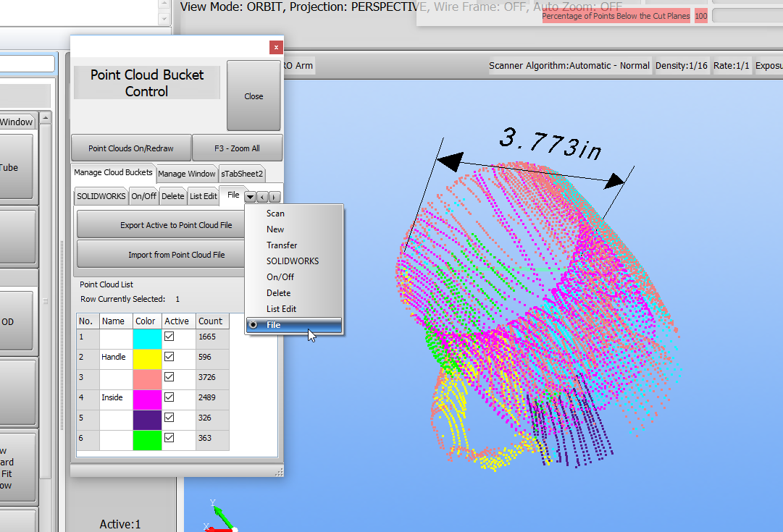
Task: Switch to Manage Window tab
Action: [x=187, y=174]
